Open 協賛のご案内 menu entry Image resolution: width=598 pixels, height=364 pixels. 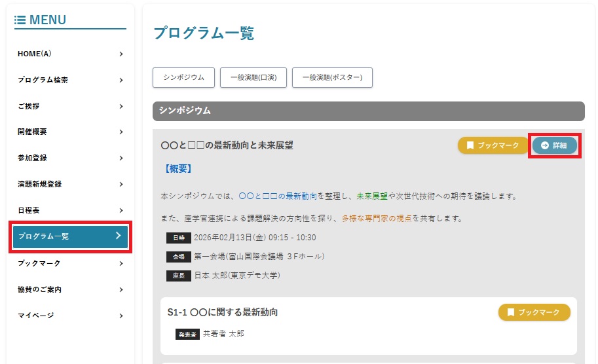coord(39,289)
